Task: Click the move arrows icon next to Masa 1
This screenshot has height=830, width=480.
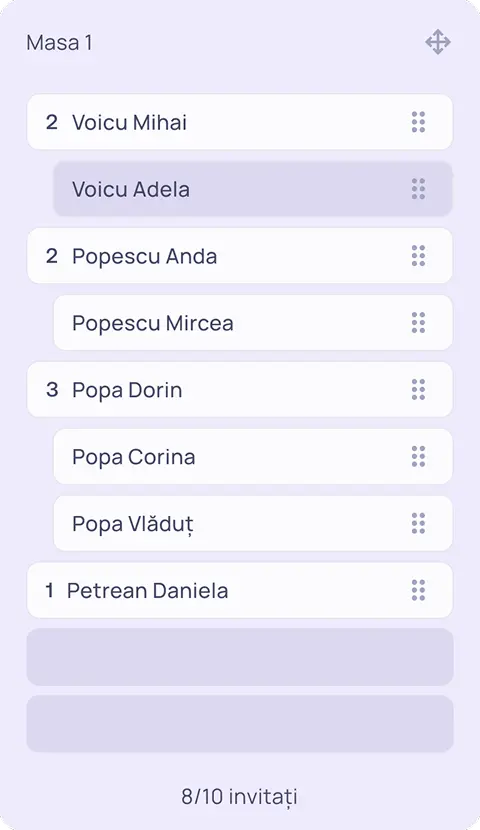Action: [x=438, y=42]
